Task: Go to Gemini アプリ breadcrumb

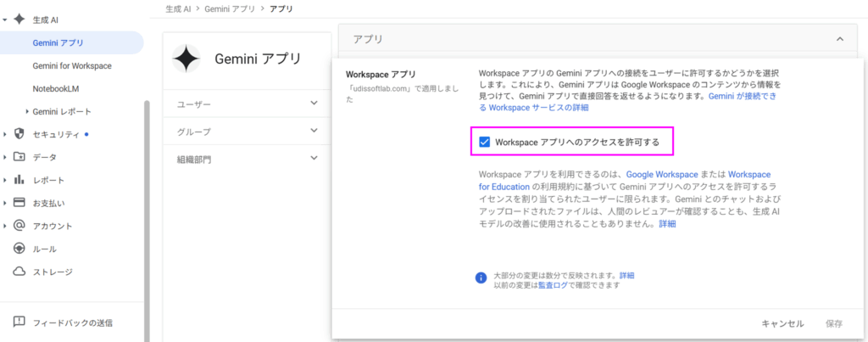Action: [x=231, y=8]
